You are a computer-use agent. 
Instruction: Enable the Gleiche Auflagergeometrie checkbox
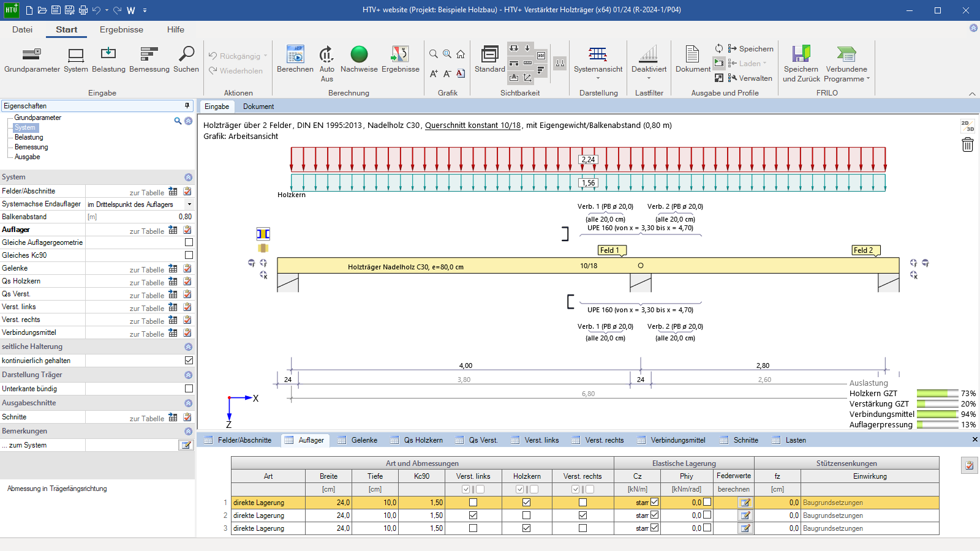tap(189, 242)
